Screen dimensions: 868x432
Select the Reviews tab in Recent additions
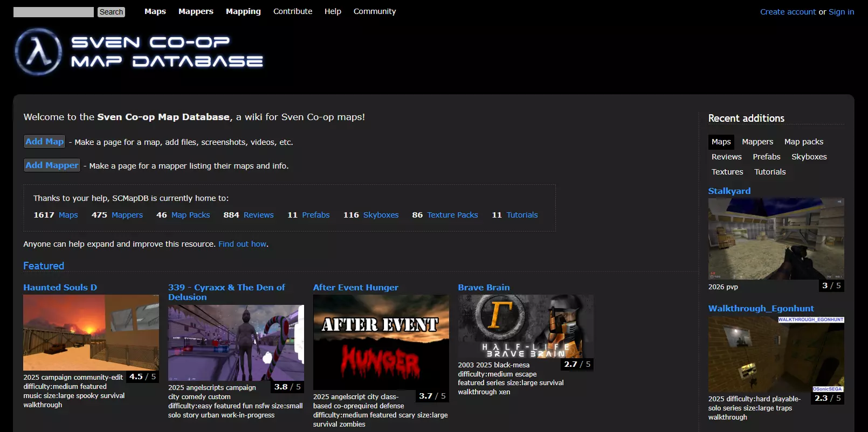click(x=727, y=157)
